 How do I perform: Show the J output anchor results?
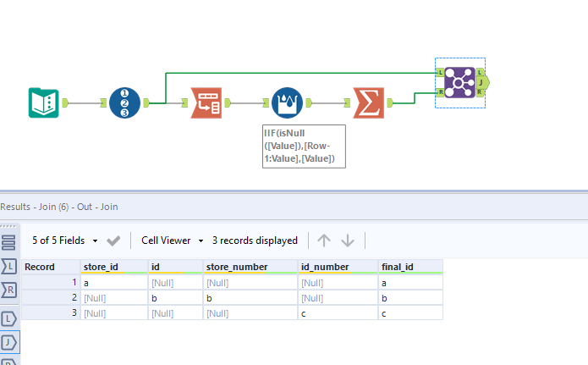(x=8, y=342)
